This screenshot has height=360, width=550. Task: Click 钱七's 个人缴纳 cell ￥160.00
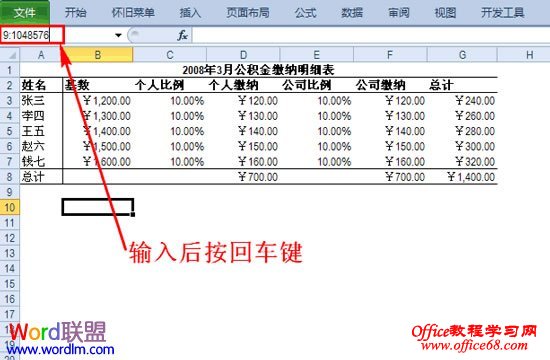243,161
